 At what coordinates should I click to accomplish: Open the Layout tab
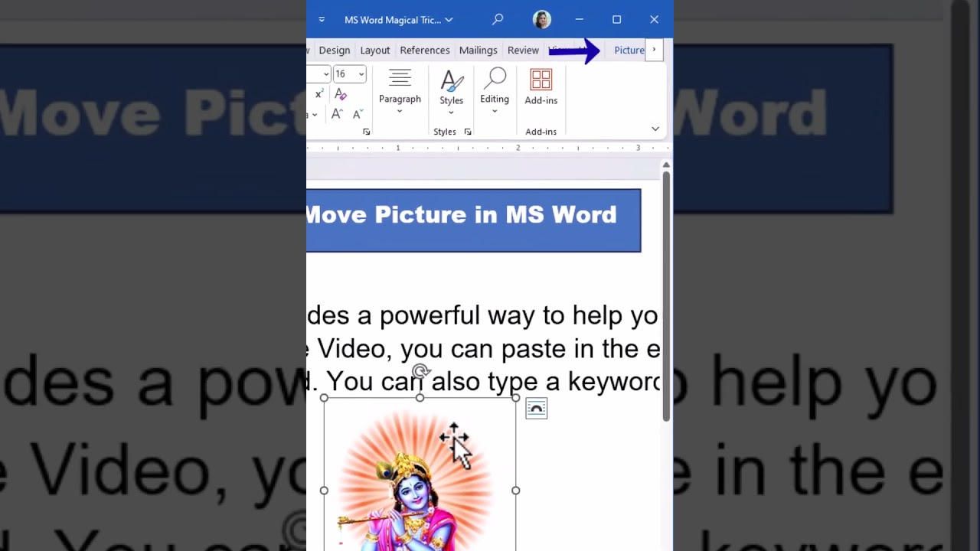375,50
